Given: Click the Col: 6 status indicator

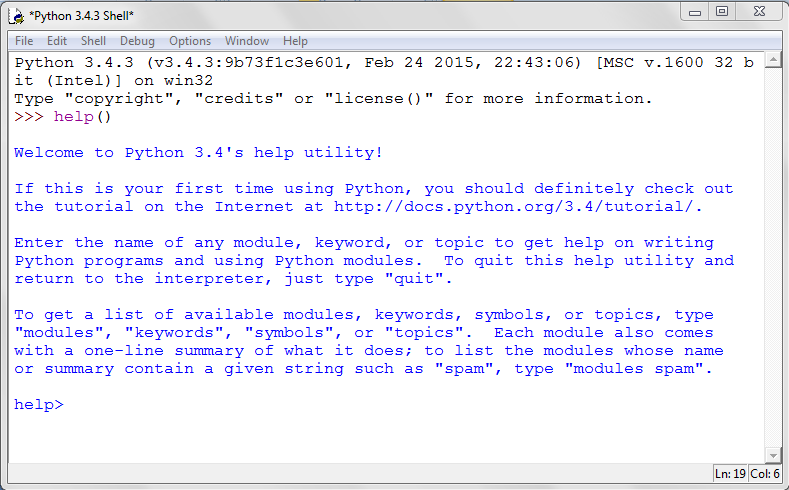Looking at the screenshot, I should 765,474.
